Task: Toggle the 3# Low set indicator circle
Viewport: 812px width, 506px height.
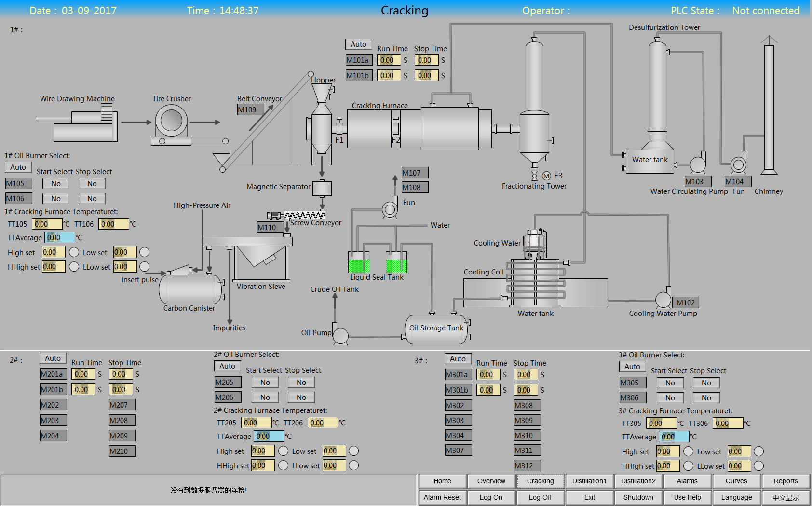Action: [759, 451]
